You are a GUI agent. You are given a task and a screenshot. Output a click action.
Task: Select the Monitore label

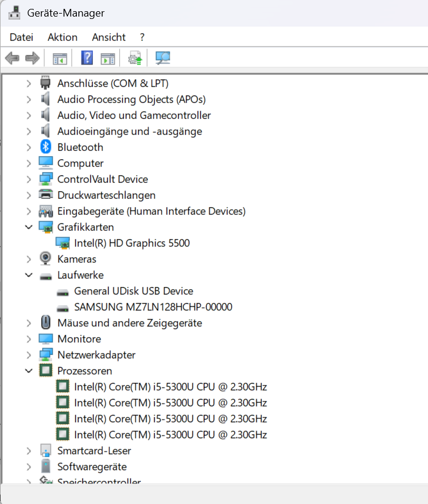click(x=79, y=339)
